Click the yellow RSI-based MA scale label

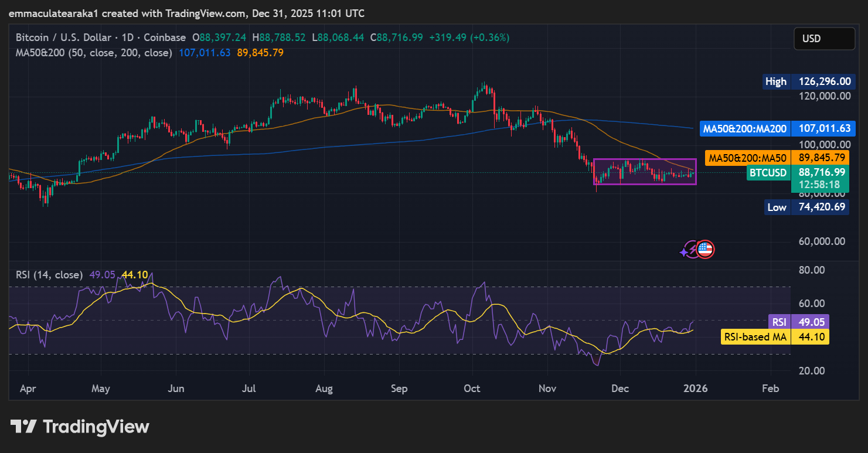(x=755, y=337)
